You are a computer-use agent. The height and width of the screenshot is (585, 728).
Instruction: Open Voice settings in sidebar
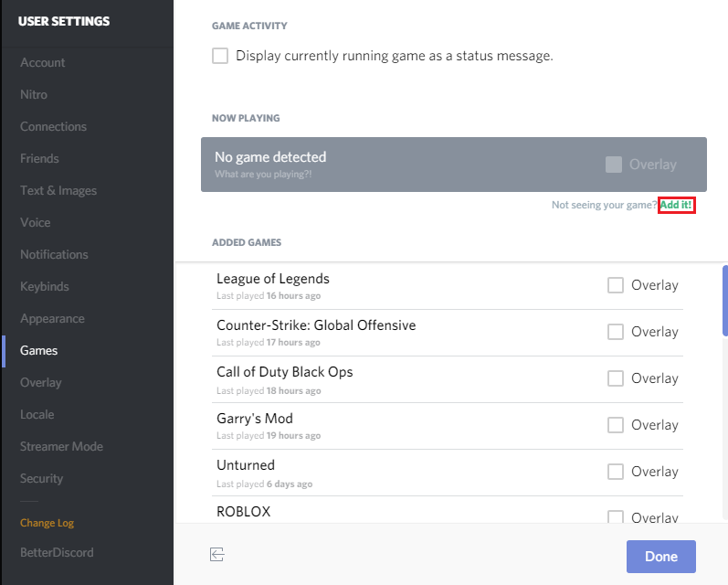click(36, 222)
